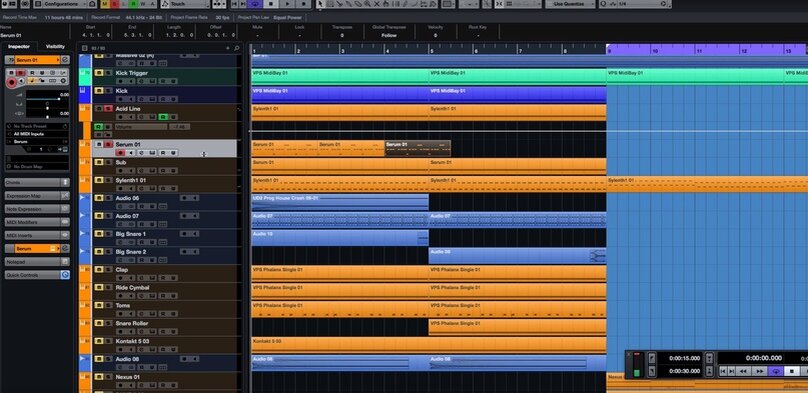Open the Configurations workspace dropdown
This screenshot has height=393, width=808.
point(63,4)
